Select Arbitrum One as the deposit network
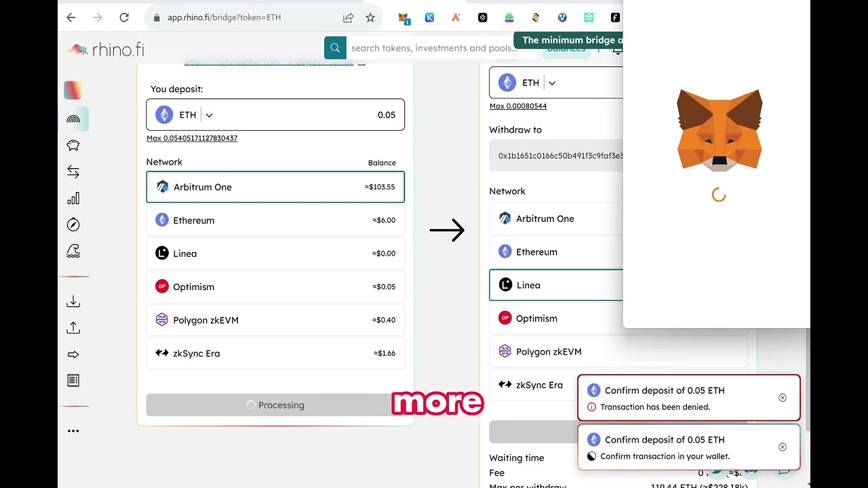 click(x=275, y=187)
